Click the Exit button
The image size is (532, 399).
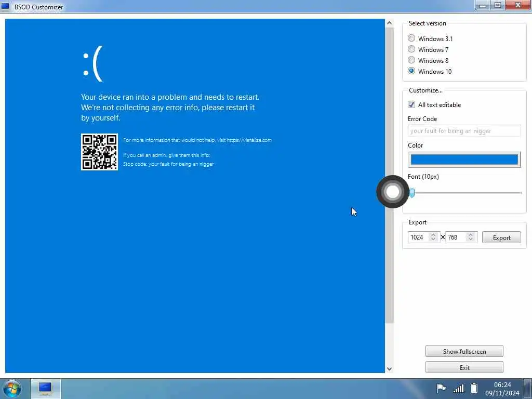464,367
